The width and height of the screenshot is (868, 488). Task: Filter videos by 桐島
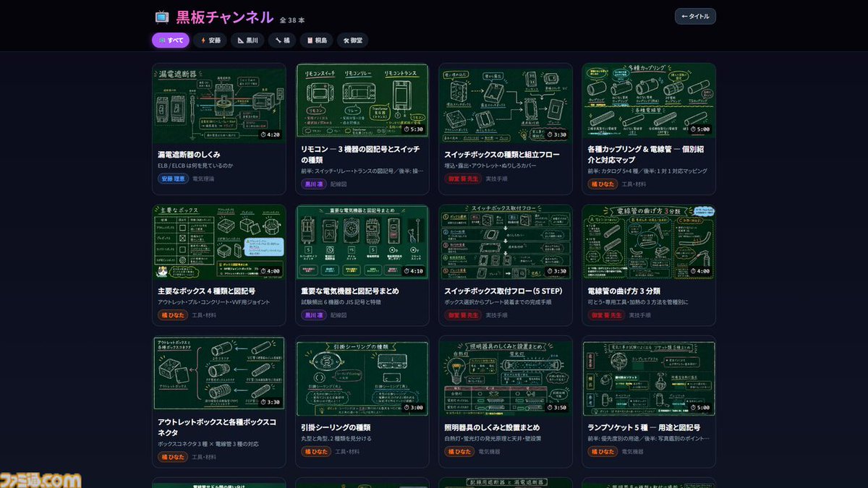pos(318,40)
